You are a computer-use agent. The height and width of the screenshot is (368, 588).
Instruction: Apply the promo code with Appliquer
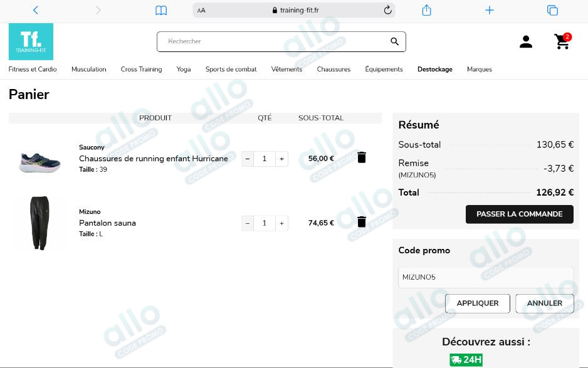(x=477, y=303)
